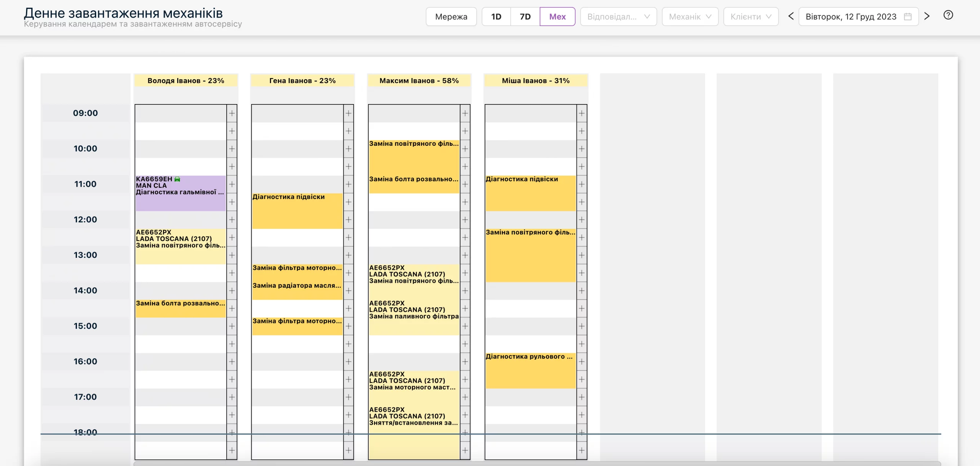Screen dimensions: 980x466
Task: Open the Механік filter dropdown
Action: point(690,16)
